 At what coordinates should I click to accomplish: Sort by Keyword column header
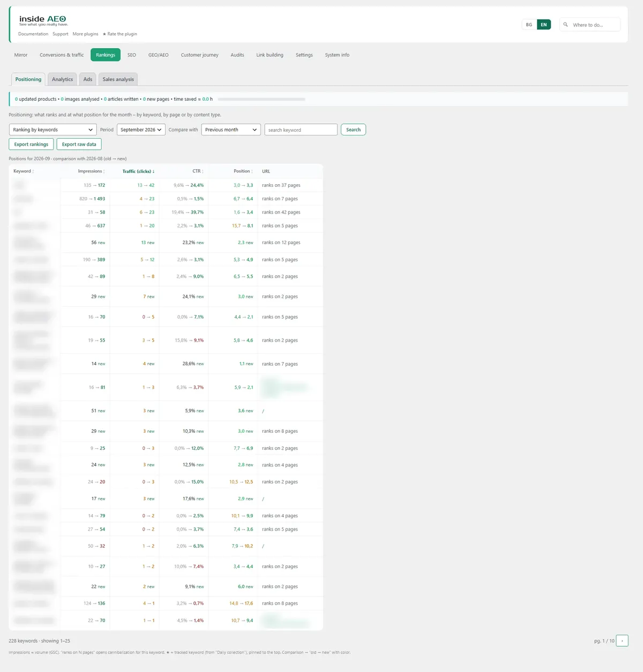coord(24,171)
